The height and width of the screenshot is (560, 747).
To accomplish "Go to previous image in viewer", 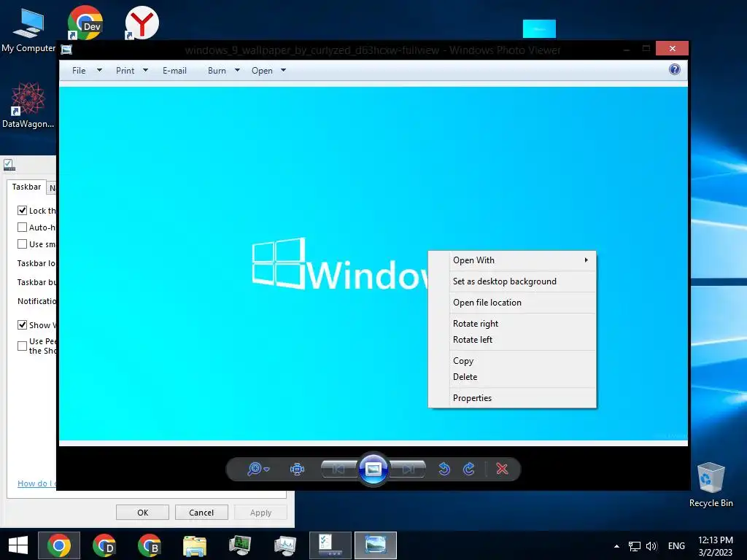I will (x=338, y=469).
